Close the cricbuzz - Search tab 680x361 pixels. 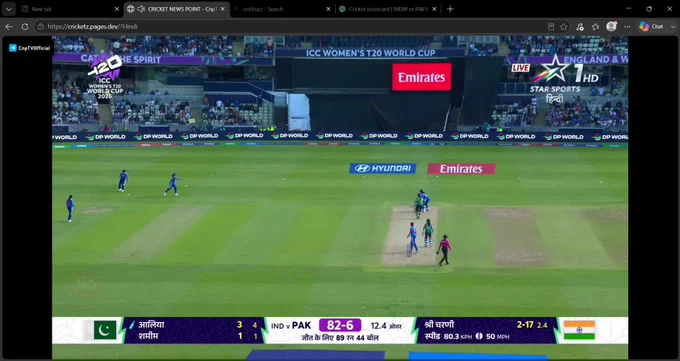coord(328,9)
